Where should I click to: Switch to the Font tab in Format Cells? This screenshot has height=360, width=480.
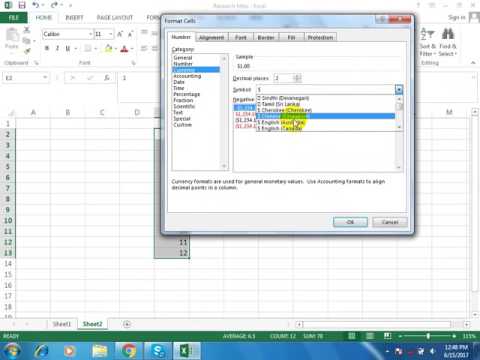tap(241, 37)
